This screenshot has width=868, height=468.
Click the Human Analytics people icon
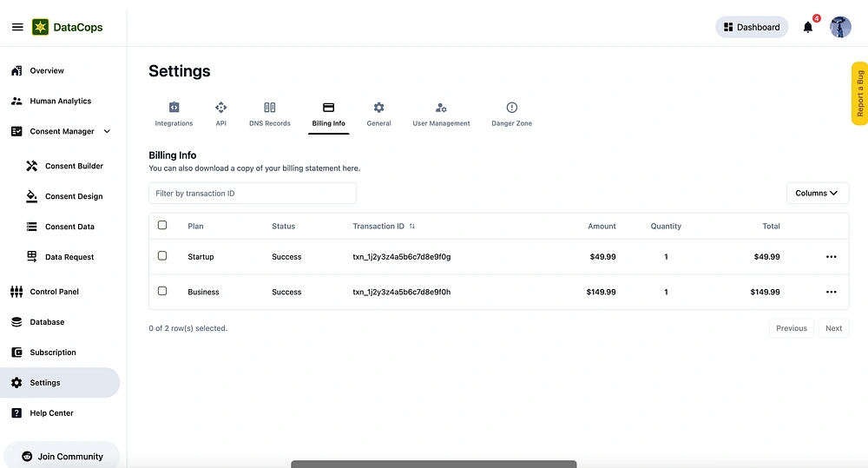[16, 102]
